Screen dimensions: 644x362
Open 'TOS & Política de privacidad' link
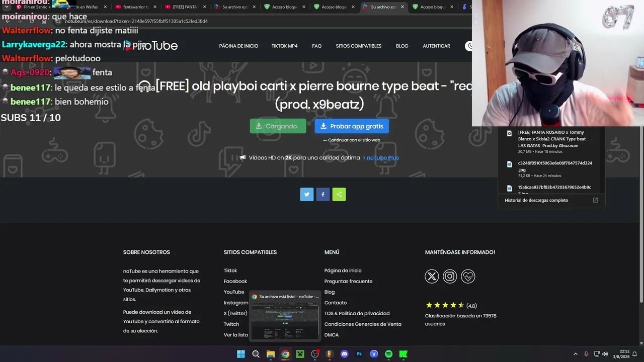pyautogui.click(x=357, y=313)
